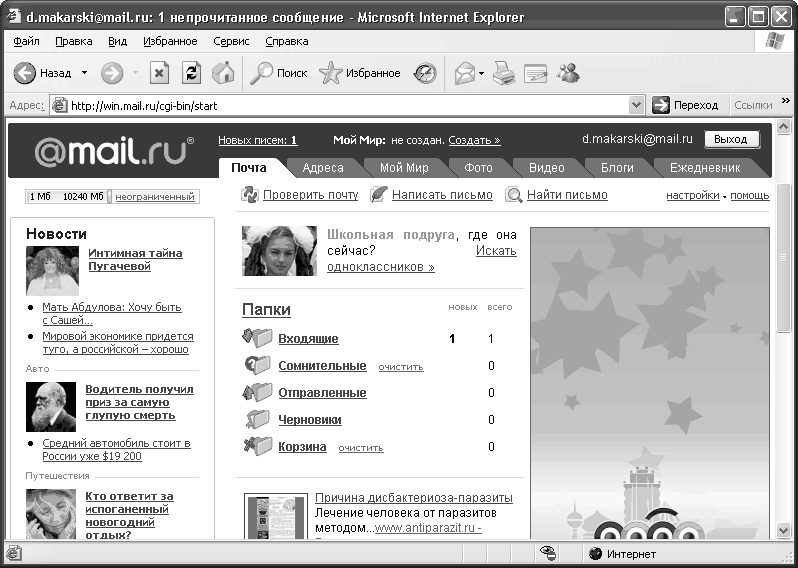Click the Stop loading toolbar icon
The height and width of the screenshot is (568, 798).
click(159, 73)
